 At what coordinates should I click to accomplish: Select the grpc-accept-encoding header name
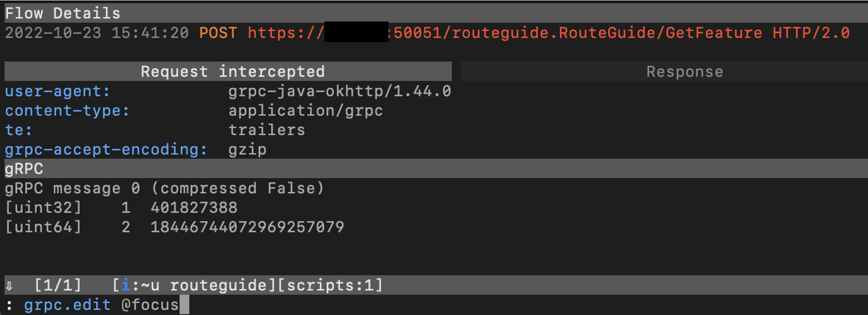105,150
